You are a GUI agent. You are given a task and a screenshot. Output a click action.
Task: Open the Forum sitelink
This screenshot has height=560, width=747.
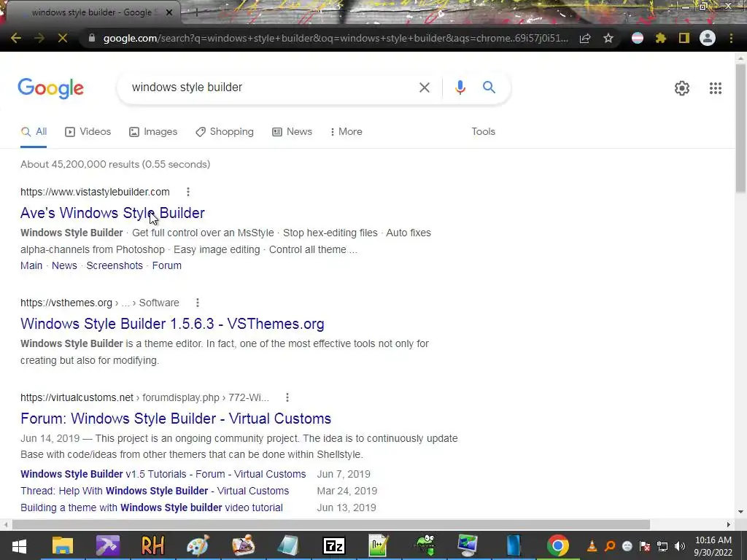click(167, 265)
